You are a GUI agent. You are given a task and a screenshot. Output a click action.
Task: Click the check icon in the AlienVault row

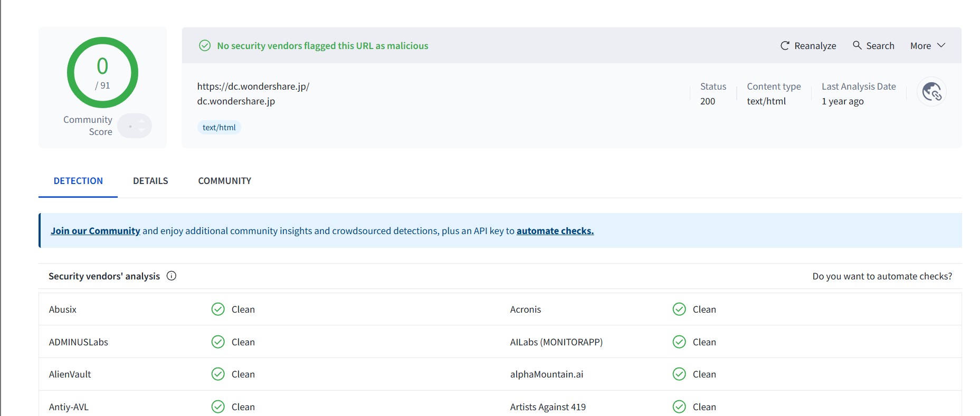[x=218, y=374]
